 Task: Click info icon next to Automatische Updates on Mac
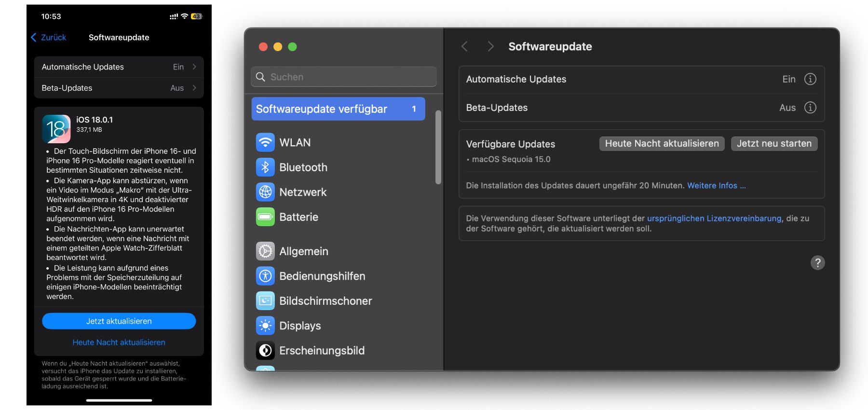click(810, 79)
